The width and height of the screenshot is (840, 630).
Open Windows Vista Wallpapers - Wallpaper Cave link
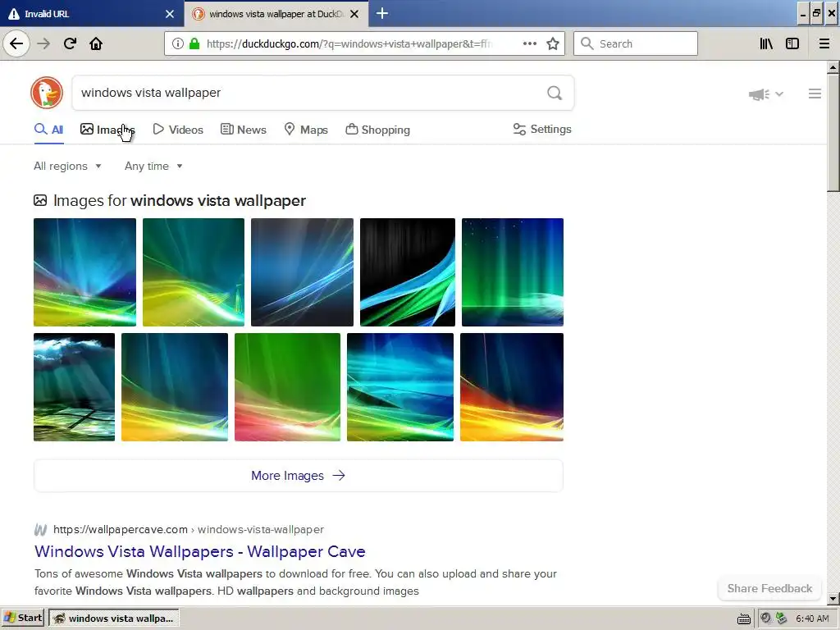point(200,551)
